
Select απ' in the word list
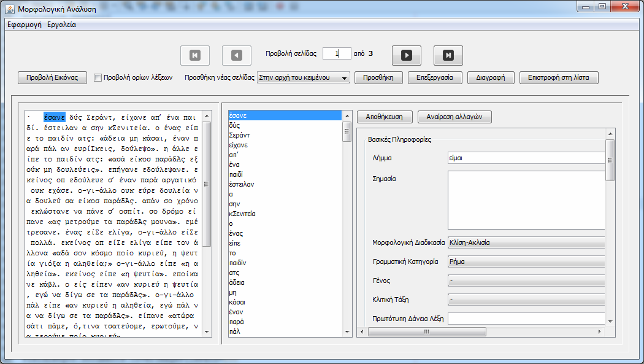coord(285,155)
